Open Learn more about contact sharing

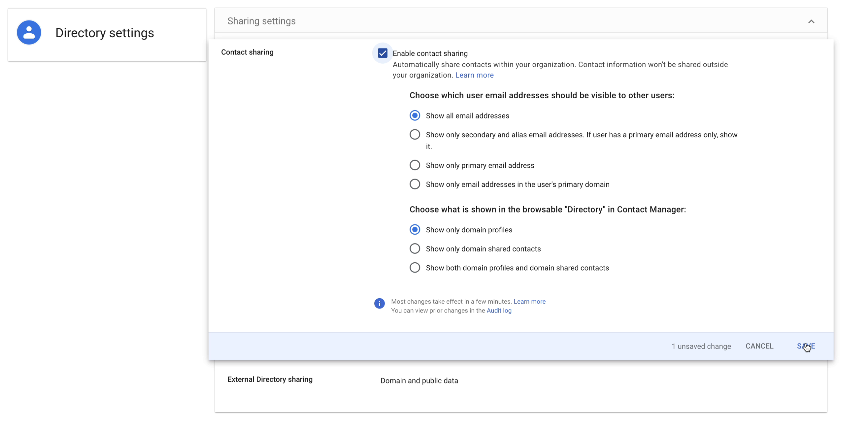(474, 75)
